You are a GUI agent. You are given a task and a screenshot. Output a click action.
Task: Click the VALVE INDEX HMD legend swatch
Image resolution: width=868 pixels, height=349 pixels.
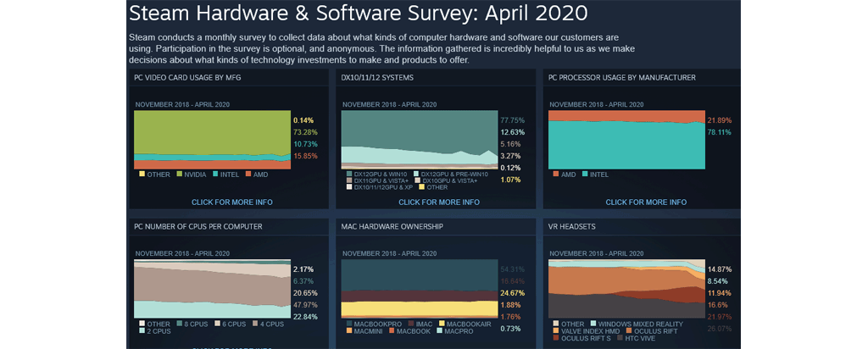[x=556, y=330]
